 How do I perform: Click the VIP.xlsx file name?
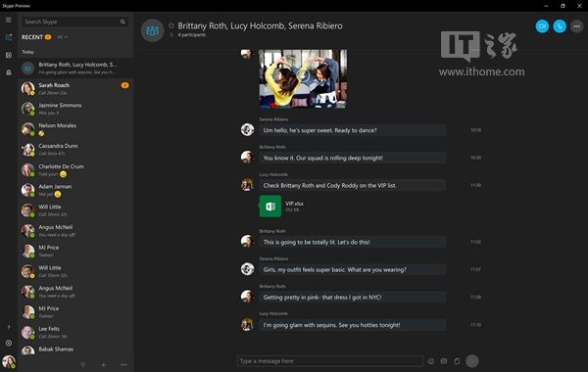[x=294, y=204]
